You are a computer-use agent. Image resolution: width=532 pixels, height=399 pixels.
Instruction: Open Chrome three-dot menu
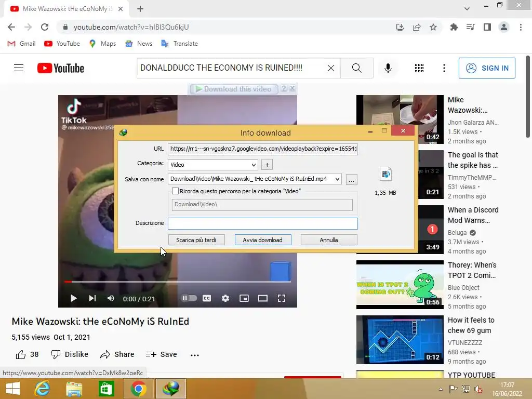coord(521,27)
